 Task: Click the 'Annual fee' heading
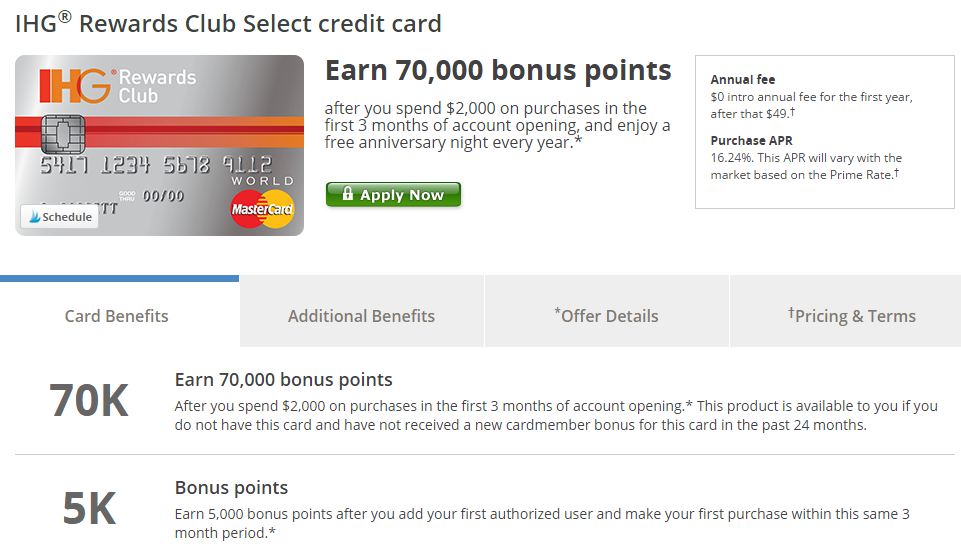pos(743,80)
